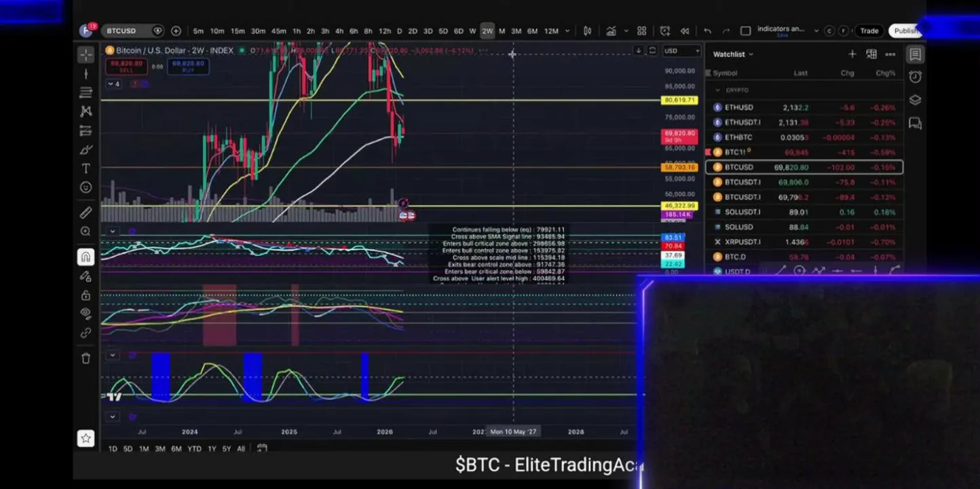Collapse the indicator legend showing 4

click(113, 84)
